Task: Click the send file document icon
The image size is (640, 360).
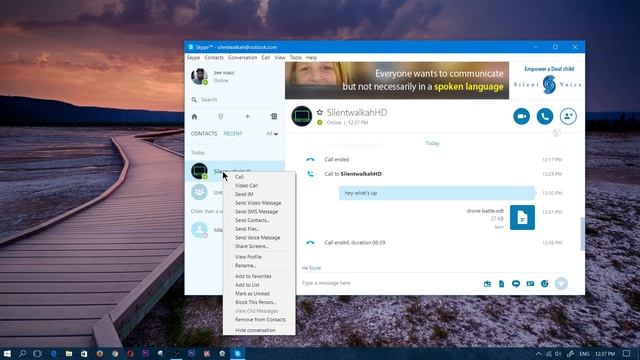Action: [x=501, y=284]
